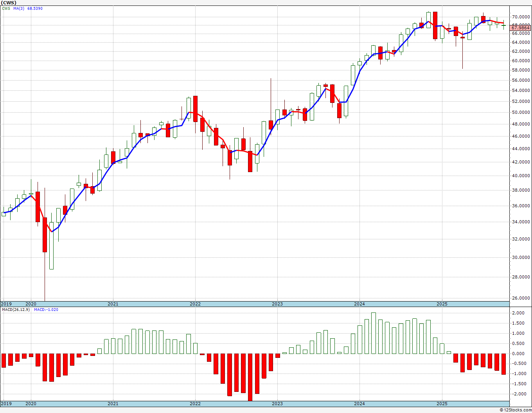The width and height of the screenshot is (532, 413).
Task: Select the 50.0000 price axis label
Action: click(521, 113)
